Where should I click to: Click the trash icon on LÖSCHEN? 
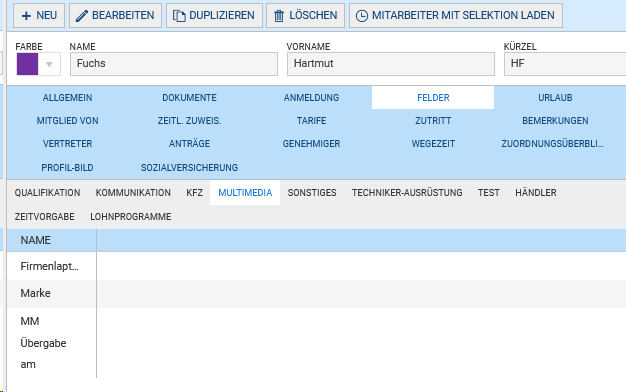click(279, 16)
